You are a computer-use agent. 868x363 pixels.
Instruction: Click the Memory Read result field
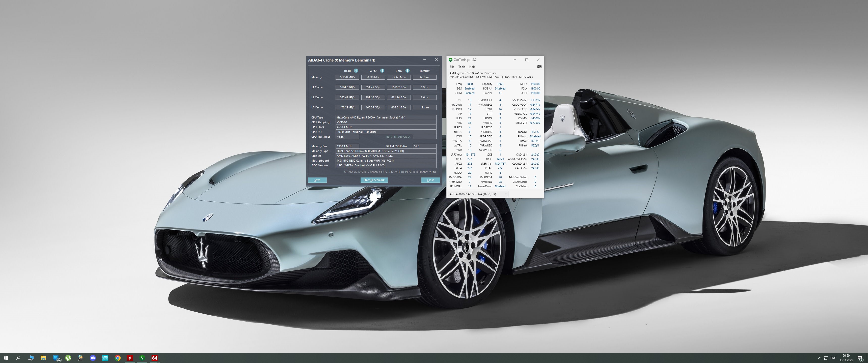coord(347,77)
